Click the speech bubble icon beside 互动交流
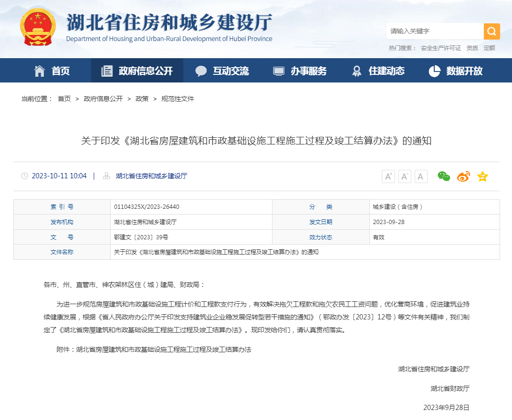Image resolution: width=512 pixels, height=420 pixels. 201,71
